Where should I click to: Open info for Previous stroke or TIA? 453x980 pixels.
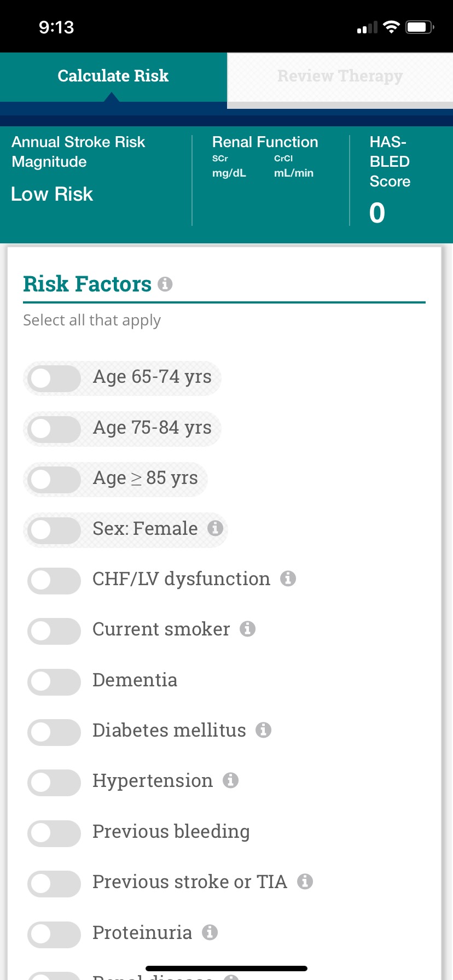point(305,882)
